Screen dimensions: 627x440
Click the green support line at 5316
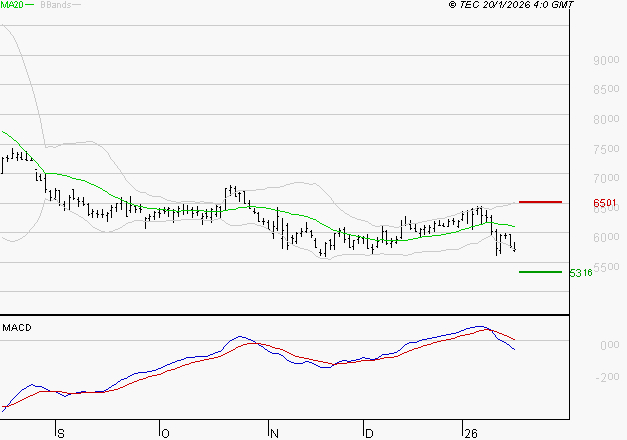coord(540,272)
